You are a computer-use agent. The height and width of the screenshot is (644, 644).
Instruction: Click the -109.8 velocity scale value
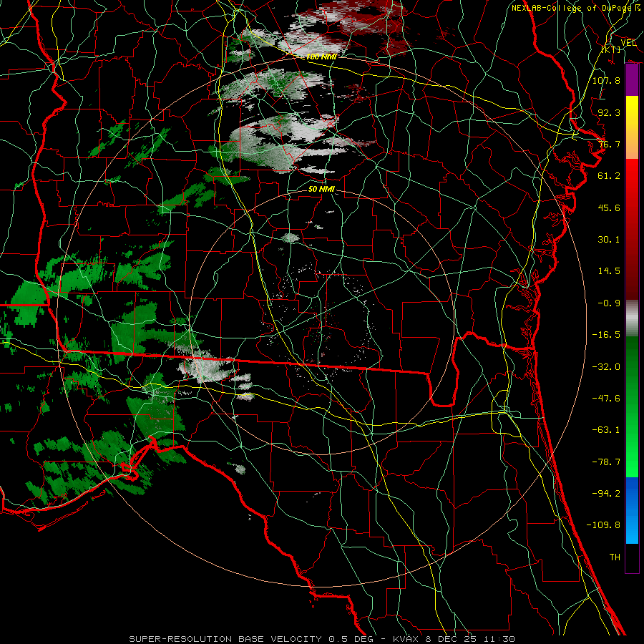[603, 525]
